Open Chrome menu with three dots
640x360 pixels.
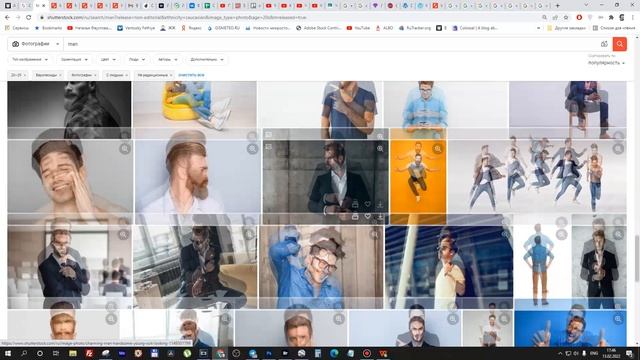coord(633,18)
